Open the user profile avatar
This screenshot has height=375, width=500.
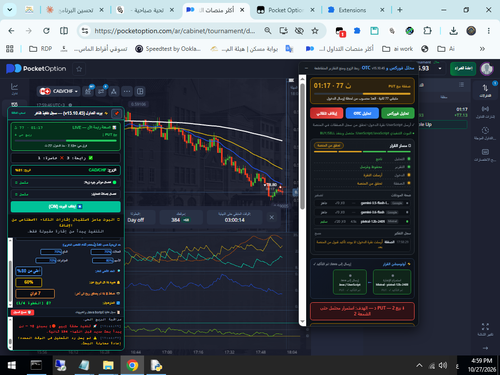point(487,69)
